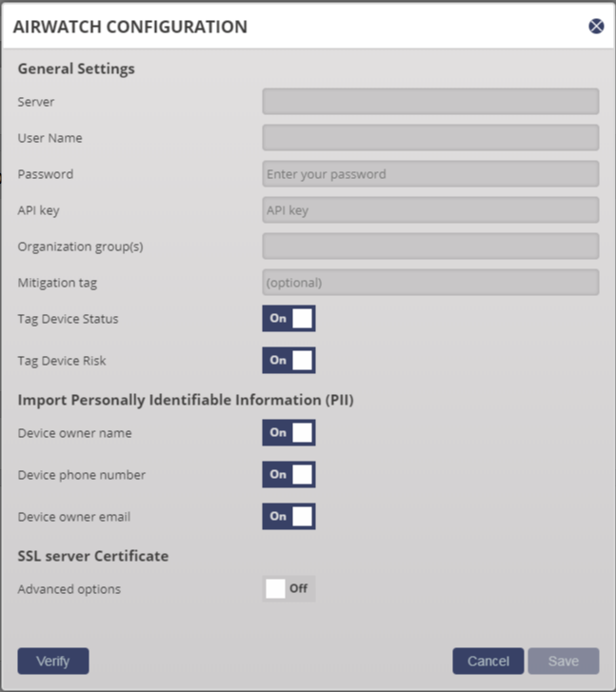Viewport: 616px width, 692px height.
Task: Cancel the AirWatch configuration changes
Action: point(487,662)
